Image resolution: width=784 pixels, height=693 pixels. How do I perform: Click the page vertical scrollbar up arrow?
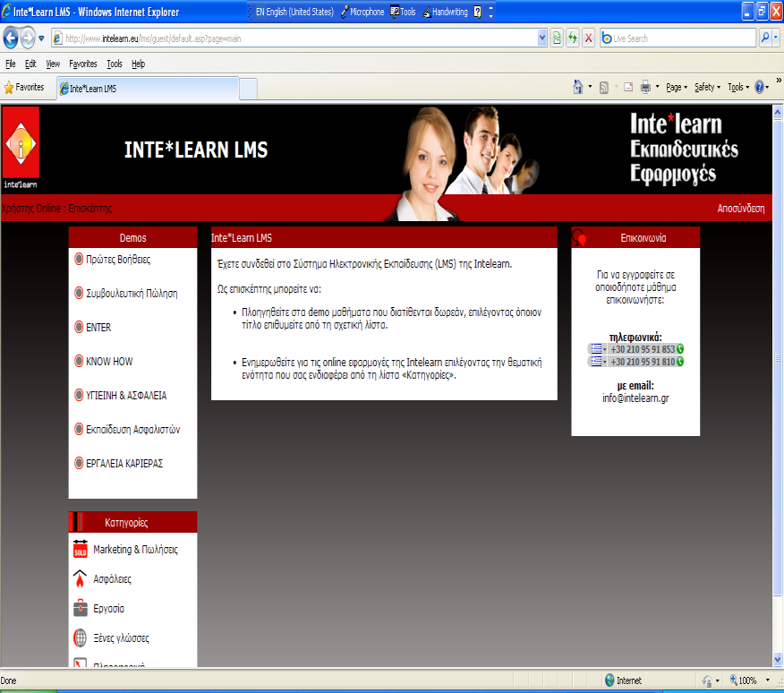click(778, 113)
